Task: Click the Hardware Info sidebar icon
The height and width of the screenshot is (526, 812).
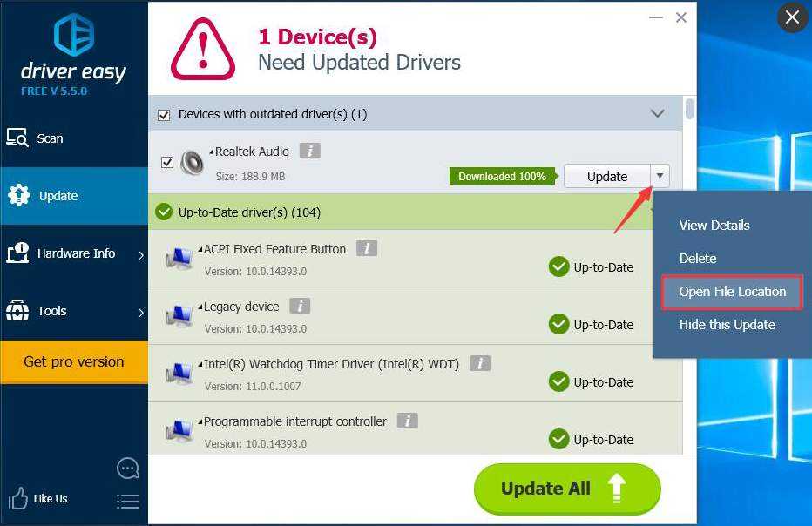Action: point(17,253)
